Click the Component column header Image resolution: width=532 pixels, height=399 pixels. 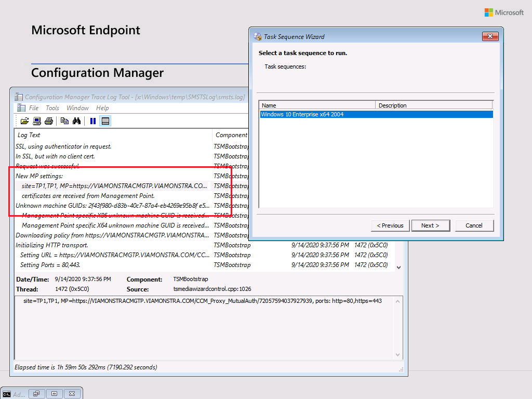click(x=231, y=135)
